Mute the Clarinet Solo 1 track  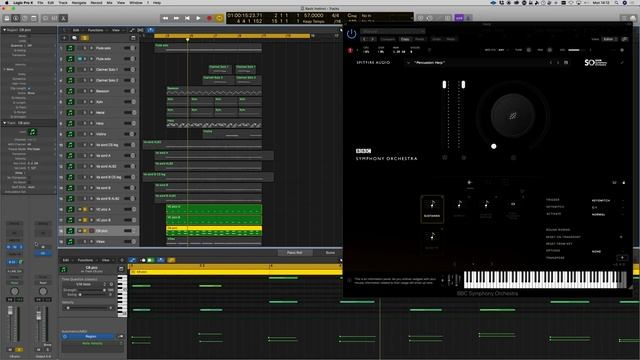pos(80,69)
